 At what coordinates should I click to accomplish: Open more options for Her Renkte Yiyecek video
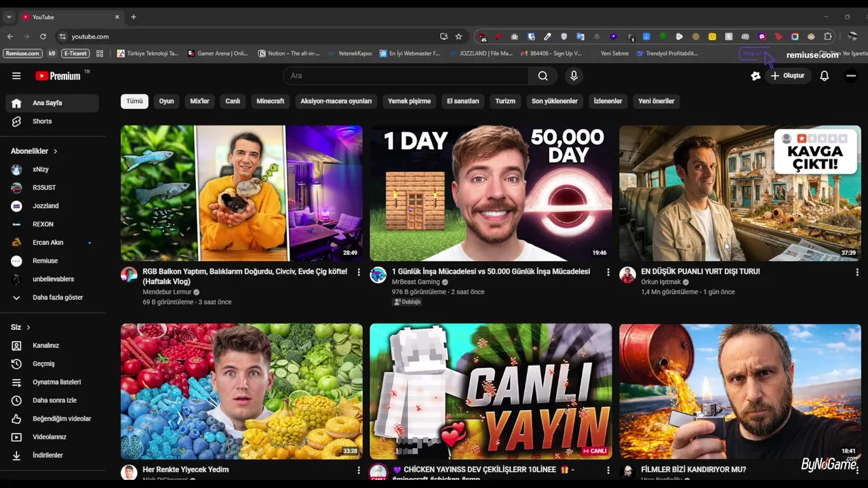[x=359, y=470]
